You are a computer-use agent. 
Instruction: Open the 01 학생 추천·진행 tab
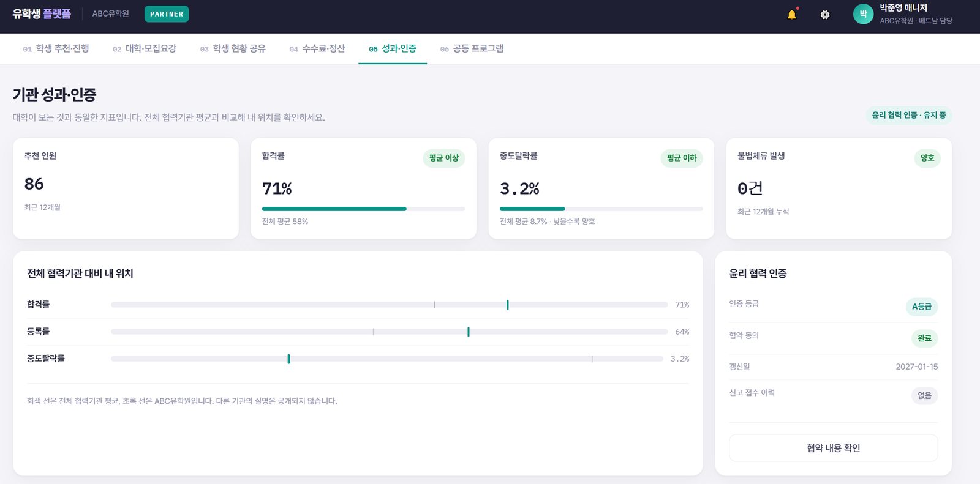click(x=56, y=48)
